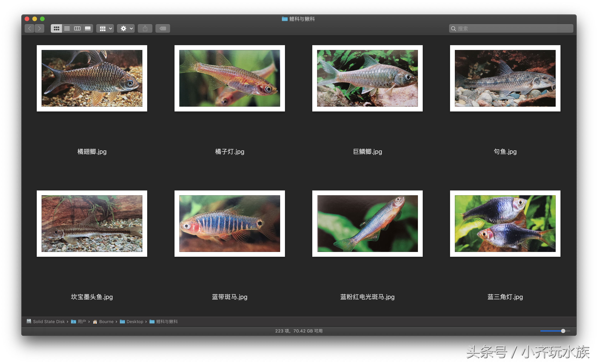Switch to column view
598x364 pixels.
(x=77, y=28)
